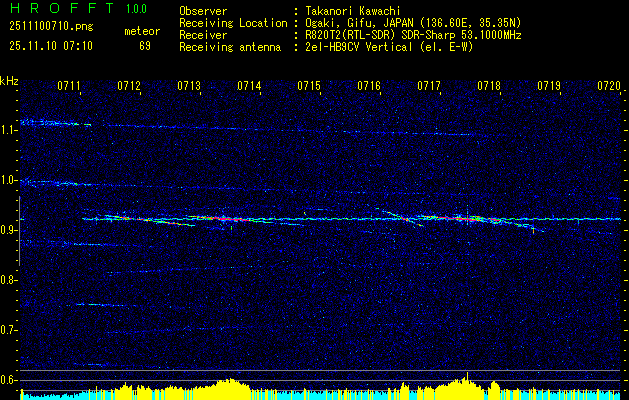Click the 1.0 kHz axis label
This screenshot has width=629, height=400.
(9, 180)
